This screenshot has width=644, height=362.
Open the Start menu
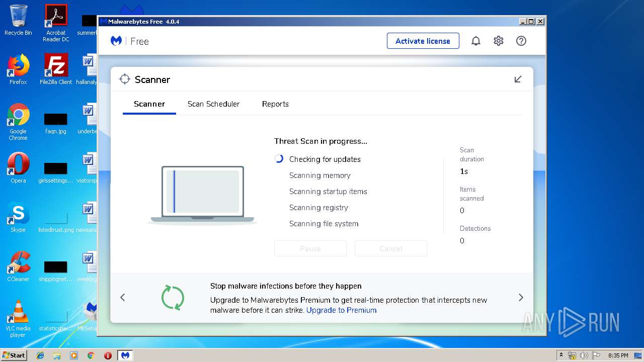point(14,355)
